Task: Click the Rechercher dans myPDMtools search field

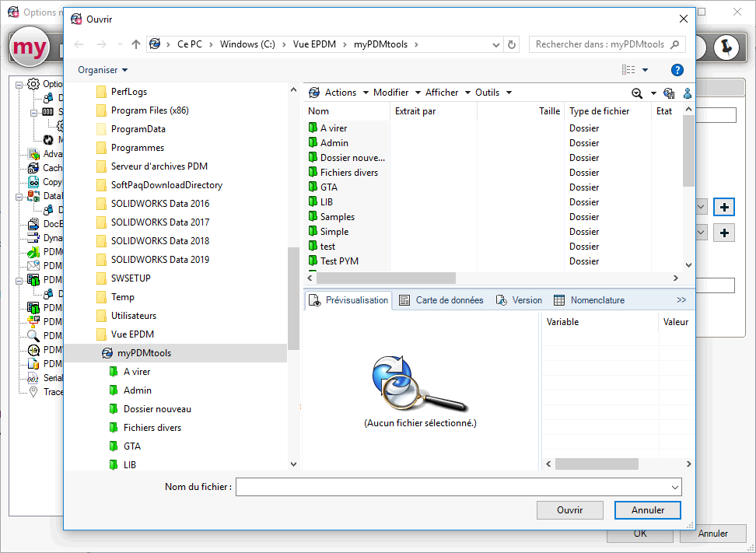Action: pyautogui.click(x=599, y=44)
